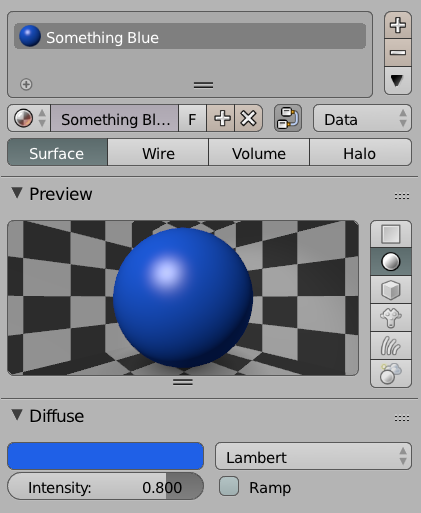Viewport: 421px width, 513px height.
Task: Edit the Something Bl... material name field
Action: [x=115, y=118]
